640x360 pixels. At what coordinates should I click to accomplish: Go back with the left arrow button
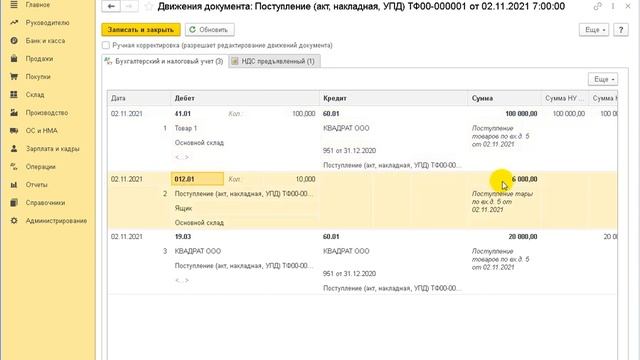(111, 6)
